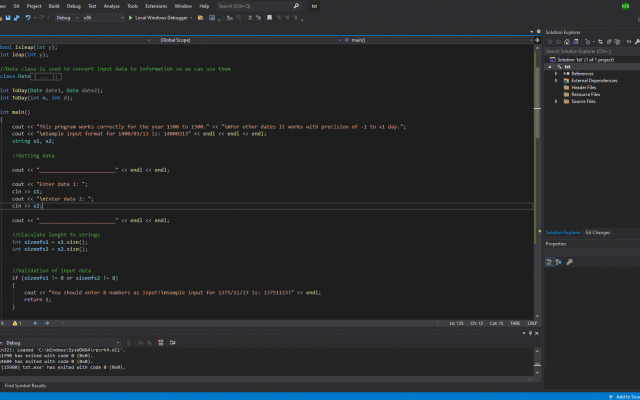Open the Find Symbol Results tab

(25, 386)
